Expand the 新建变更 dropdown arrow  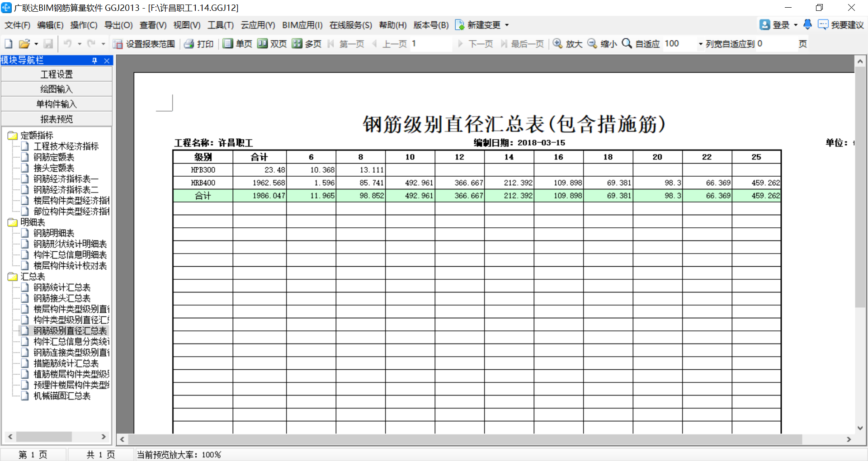[507, 25]
